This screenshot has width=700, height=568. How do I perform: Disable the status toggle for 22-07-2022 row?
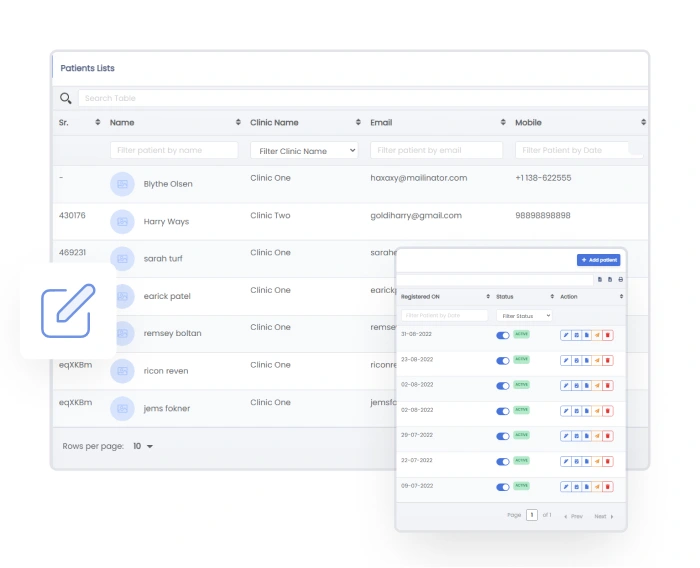tap(503, 461)
